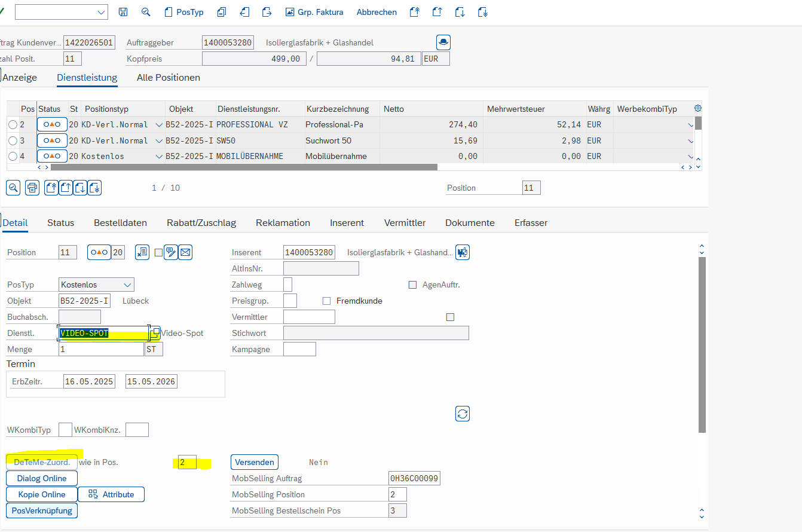Open Positionstyp dropdown in the PROFESSIONAL VZ row
The width and height of the screenshot is (802, 532).
(158, 124)
